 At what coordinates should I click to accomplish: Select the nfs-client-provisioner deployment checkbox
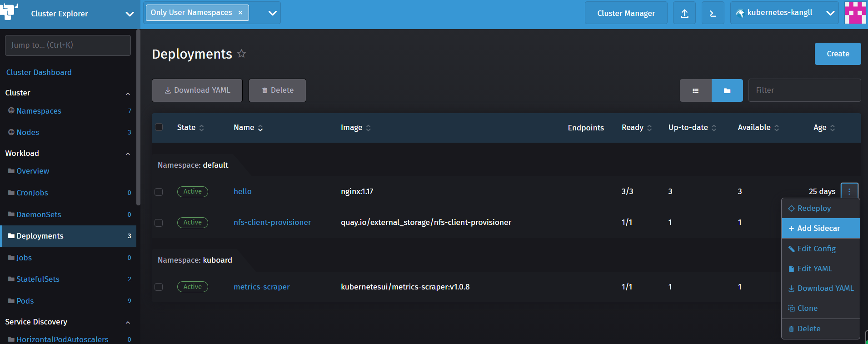tap(159, 223)
